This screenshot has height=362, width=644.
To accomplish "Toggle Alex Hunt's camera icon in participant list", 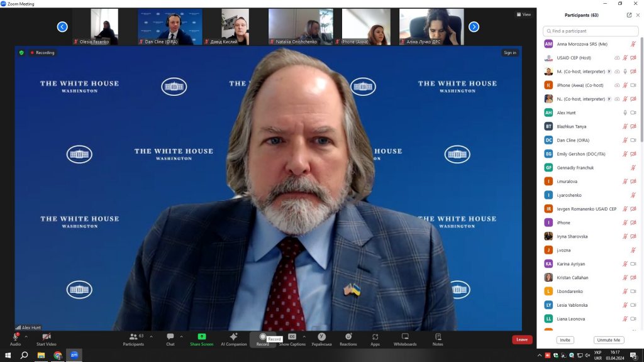I will click(633, 112).
